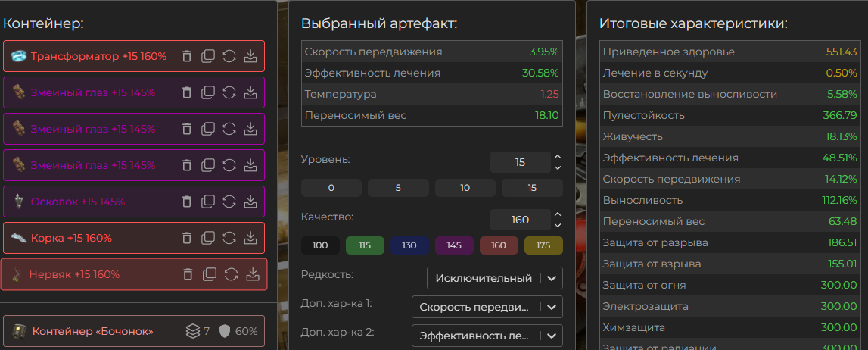Set level preset to 0
868x350 pixels.
click(x=331, y=188)
